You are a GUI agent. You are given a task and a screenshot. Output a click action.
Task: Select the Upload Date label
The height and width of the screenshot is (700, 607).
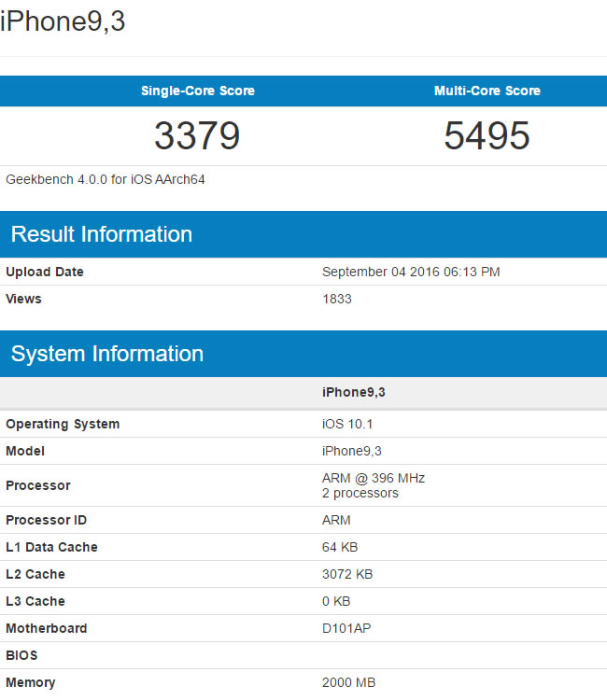pyautogui.click(x=45, y=272)
